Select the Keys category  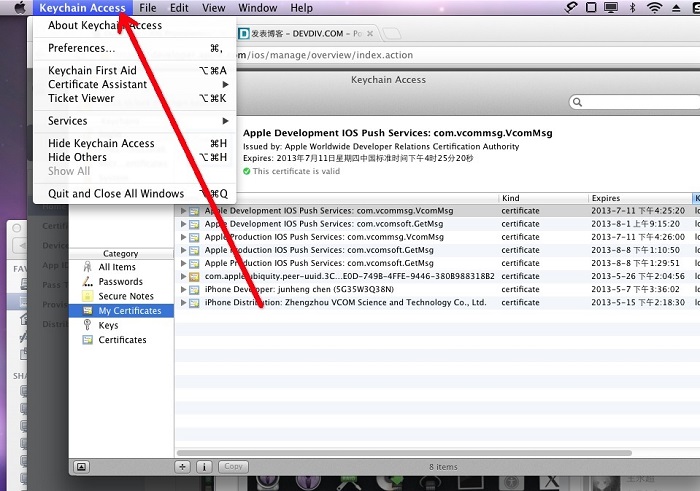point(121,325)
